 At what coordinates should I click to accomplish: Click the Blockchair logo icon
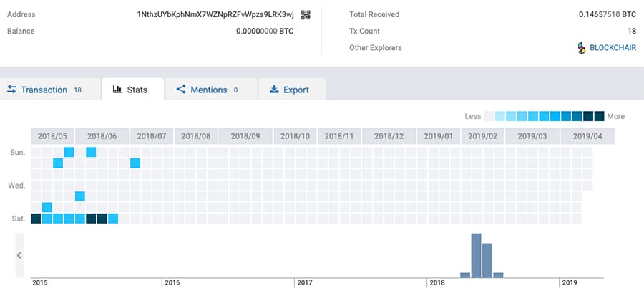click(x=582, y=48)
